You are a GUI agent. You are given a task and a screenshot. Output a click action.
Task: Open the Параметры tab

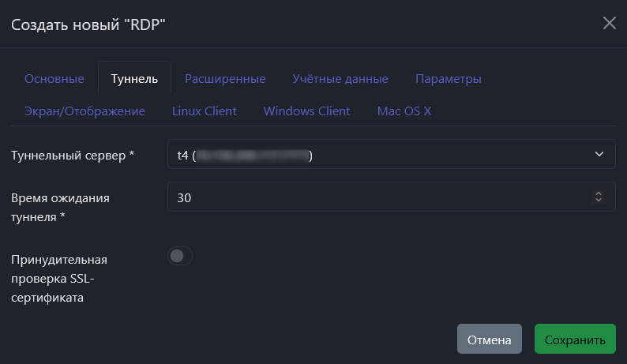448,79
